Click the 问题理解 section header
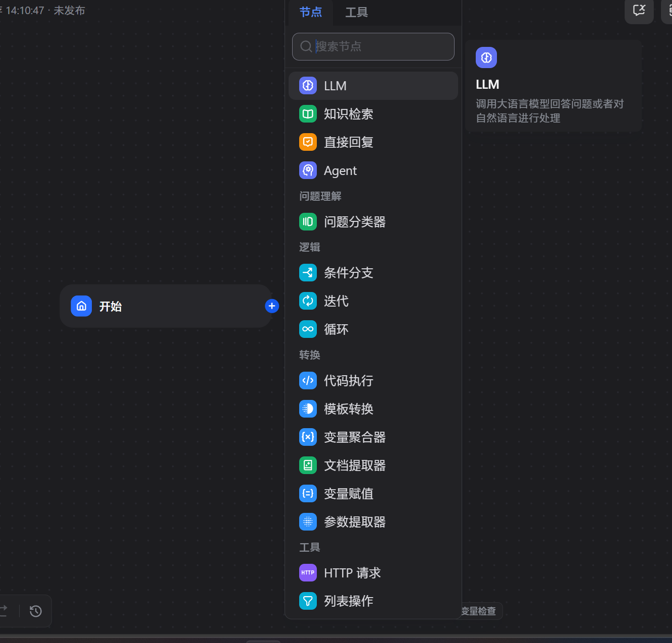 coord(320,196)
